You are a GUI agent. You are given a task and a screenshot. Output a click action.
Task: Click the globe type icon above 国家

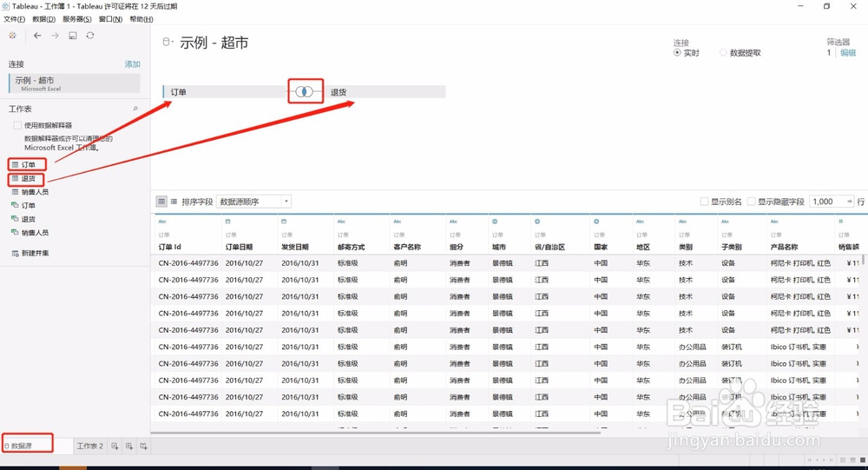[596, 222]
